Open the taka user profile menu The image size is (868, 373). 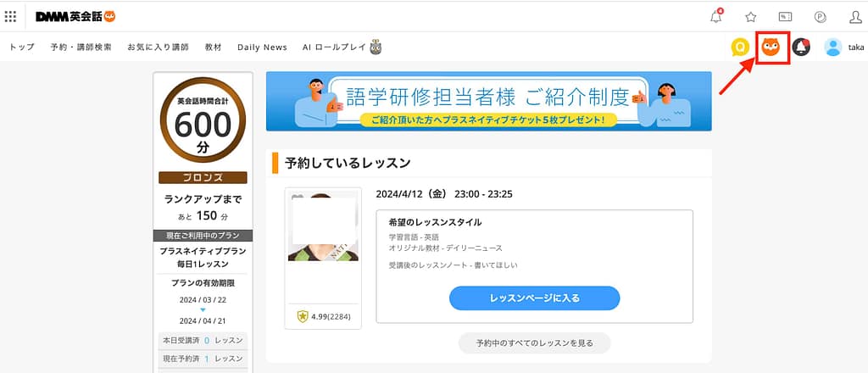click(x=844, y=47)
